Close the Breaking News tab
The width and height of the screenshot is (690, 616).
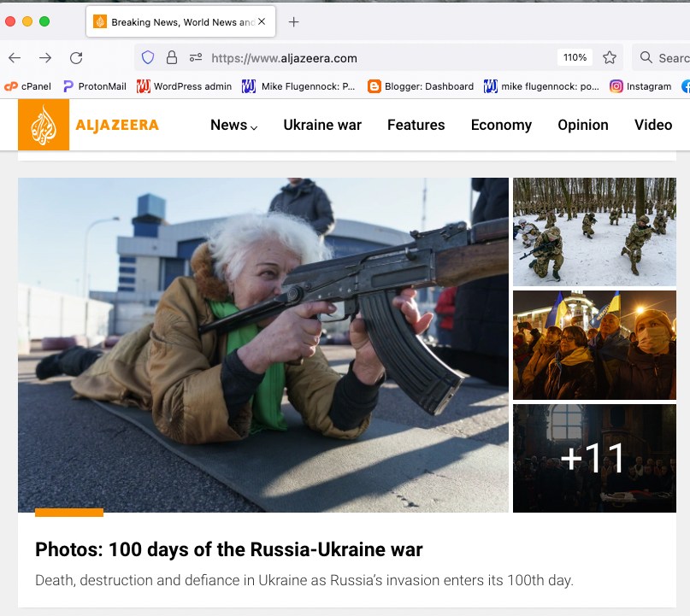pos(262,21)
